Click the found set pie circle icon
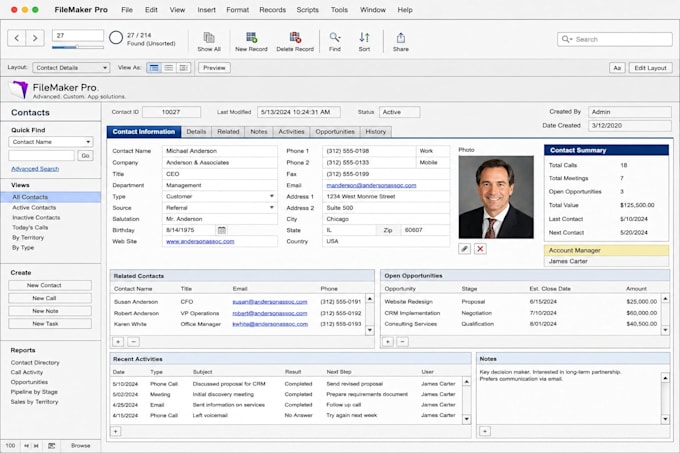Screen dimensions: 680x453 tap(116, 38)
